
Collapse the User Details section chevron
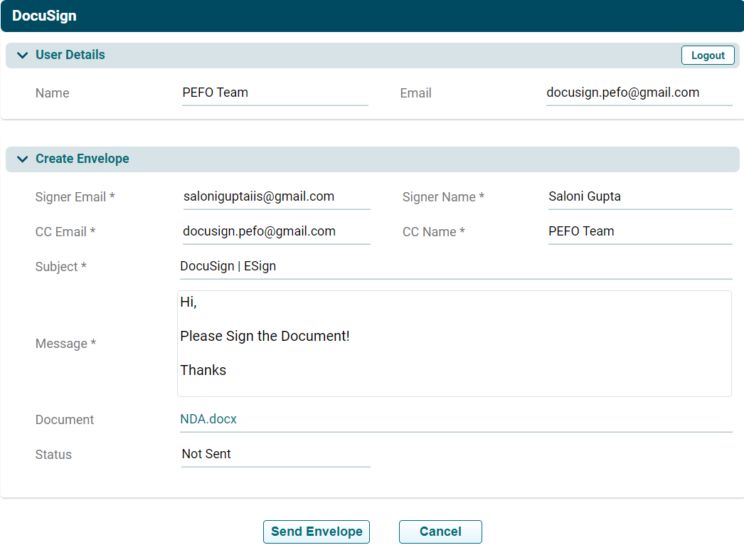[x=22, y=56]
